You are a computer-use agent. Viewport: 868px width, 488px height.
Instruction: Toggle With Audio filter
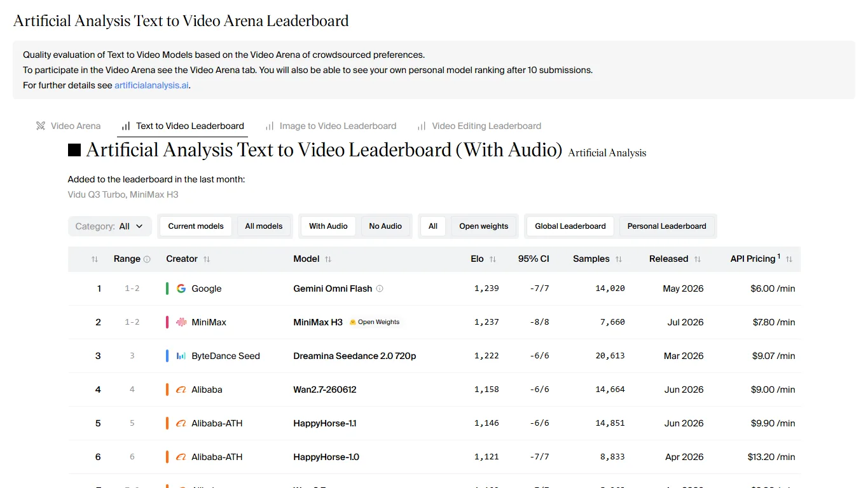328,226
